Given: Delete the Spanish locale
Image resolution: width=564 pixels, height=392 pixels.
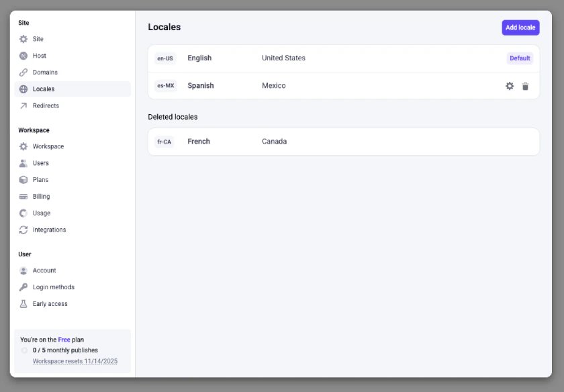Looking at the screenshot, I should (525, 86).
